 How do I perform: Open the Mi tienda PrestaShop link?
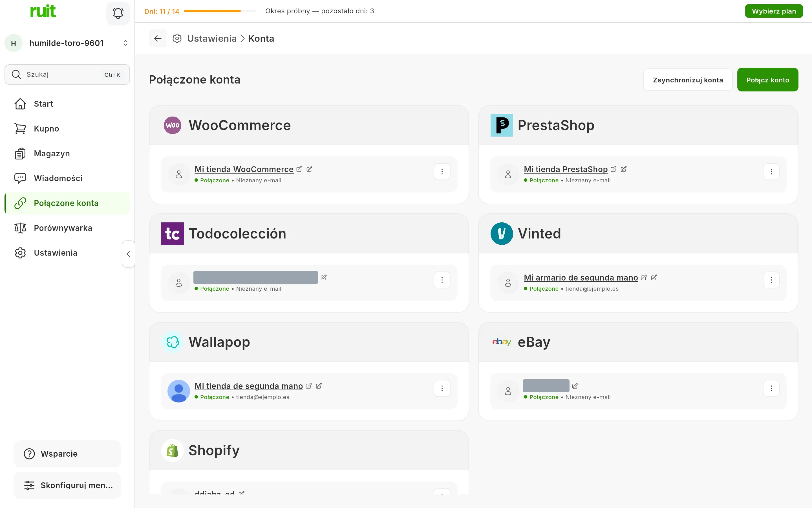pyautogui.click(x=566, y=169)
